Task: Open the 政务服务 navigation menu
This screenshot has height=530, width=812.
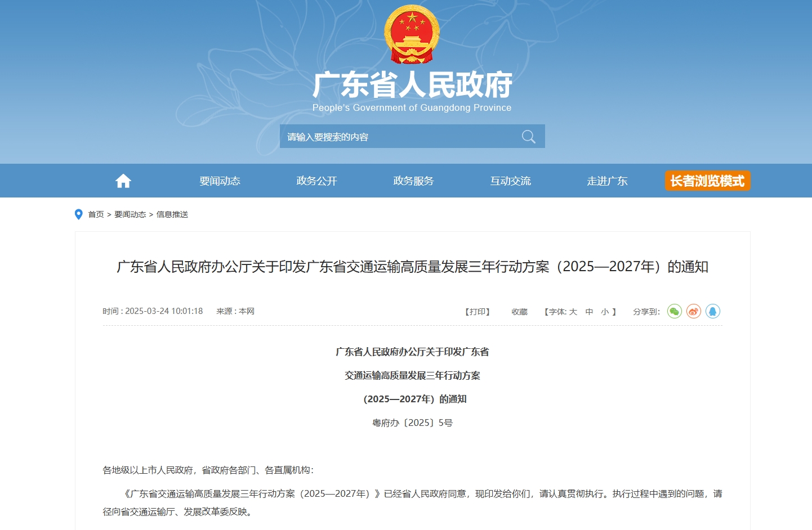Action: pyautogui.click(x=413, y=181)
